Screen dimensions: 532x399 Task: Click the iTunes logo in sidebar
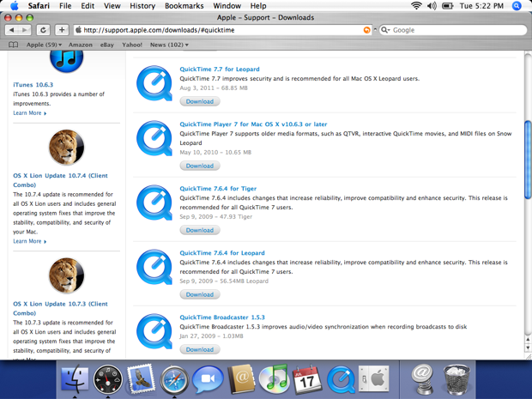[67, 61]
